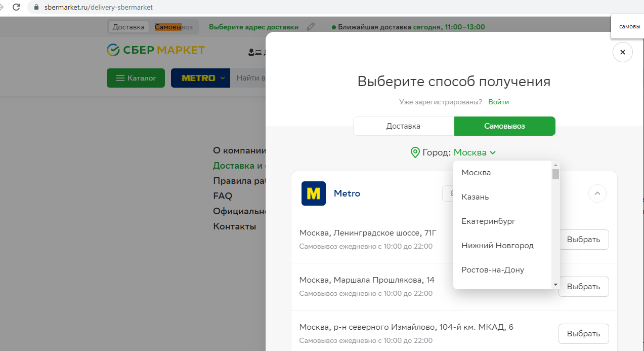
Task: Click Выбрать for 104-й км. МКАД, 6
Action: tap(583, 334)
